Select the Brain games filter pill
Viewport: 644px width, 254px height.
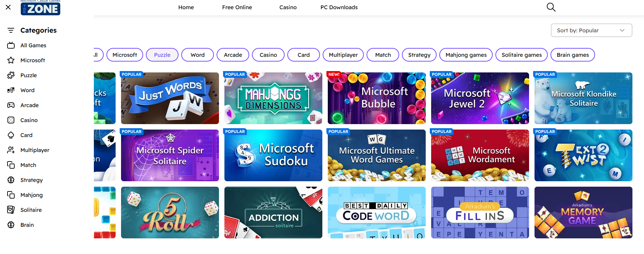point(573,55)
